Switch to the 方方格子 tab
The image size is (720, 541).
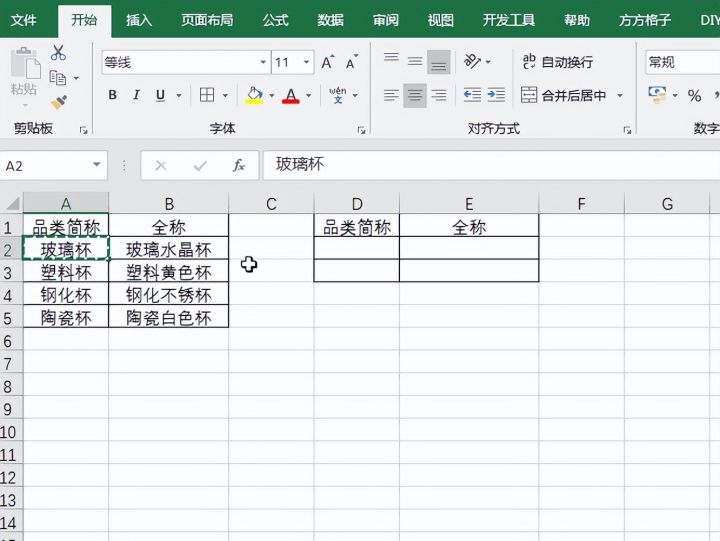645,20
